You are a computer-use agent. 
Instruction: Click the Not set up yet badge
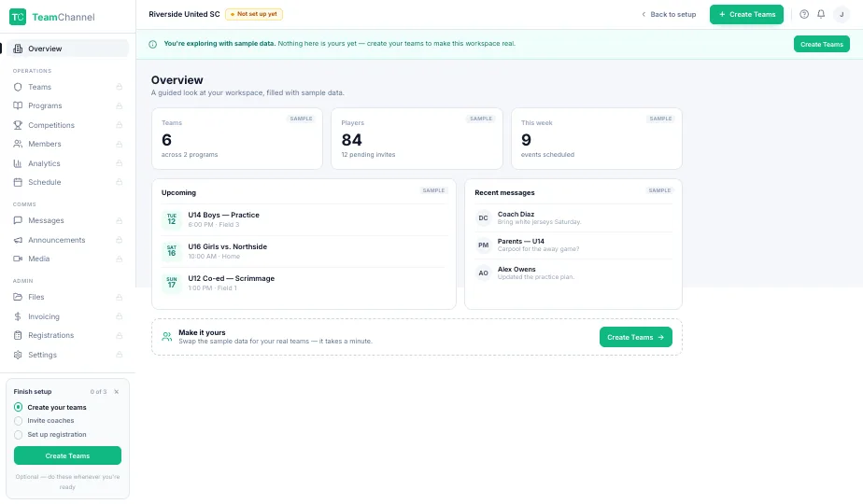pos(254,14)
